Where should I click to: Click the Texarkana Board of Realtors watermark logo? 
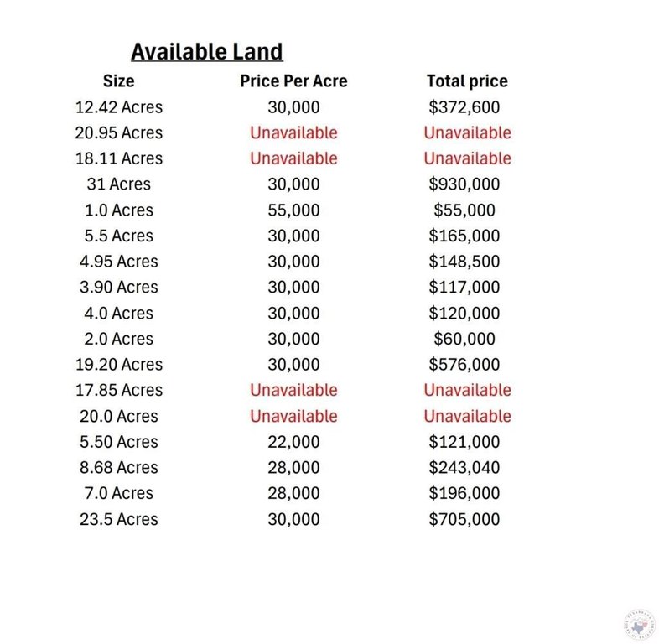[639, 625]
